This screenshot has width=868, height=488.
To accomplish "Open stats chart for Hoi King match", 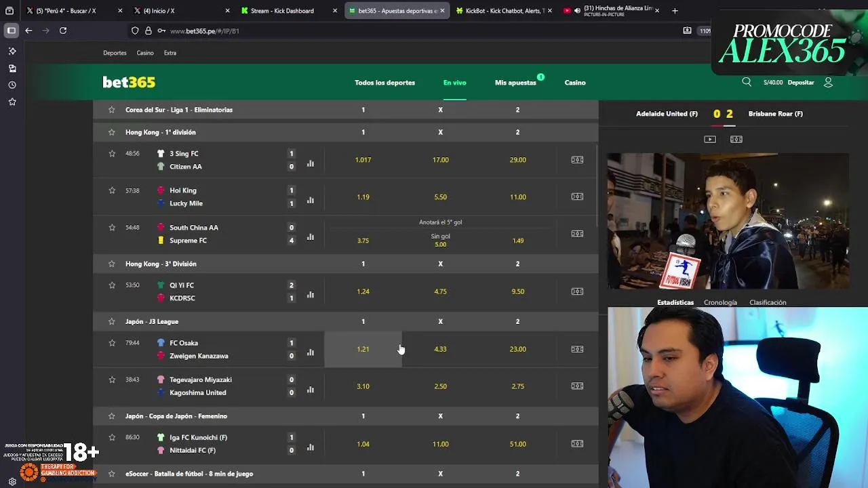I will [311, 200].
